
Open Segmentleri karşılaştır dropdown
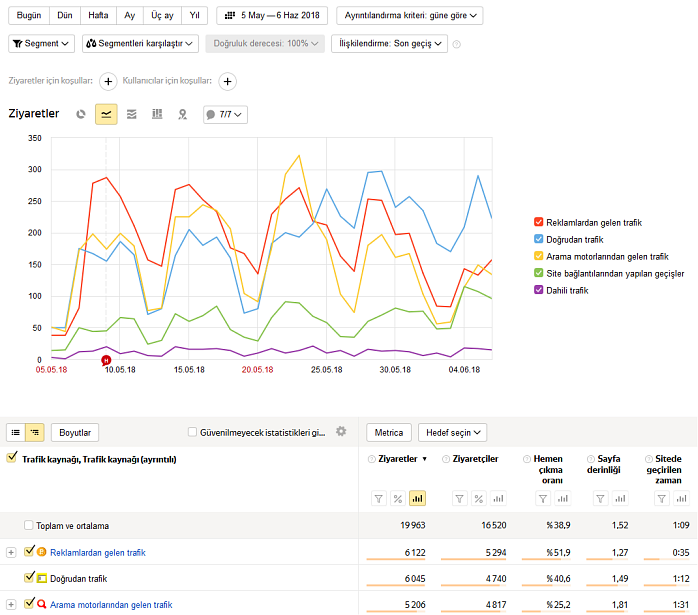click(x=140, y=44)
